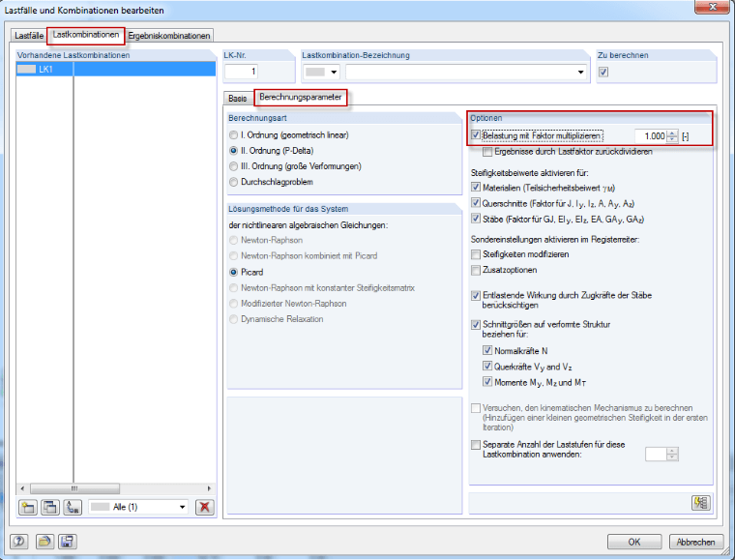Select III. Ordnung (große Verformungen)

pos(233,166)
